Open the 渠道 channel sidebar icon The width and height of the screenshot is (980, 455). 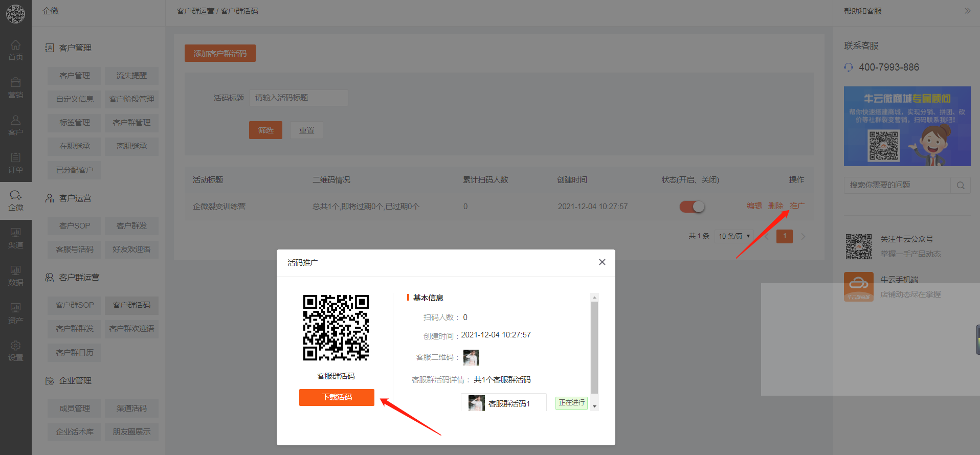pyautogui.click(x=16, y=238)
